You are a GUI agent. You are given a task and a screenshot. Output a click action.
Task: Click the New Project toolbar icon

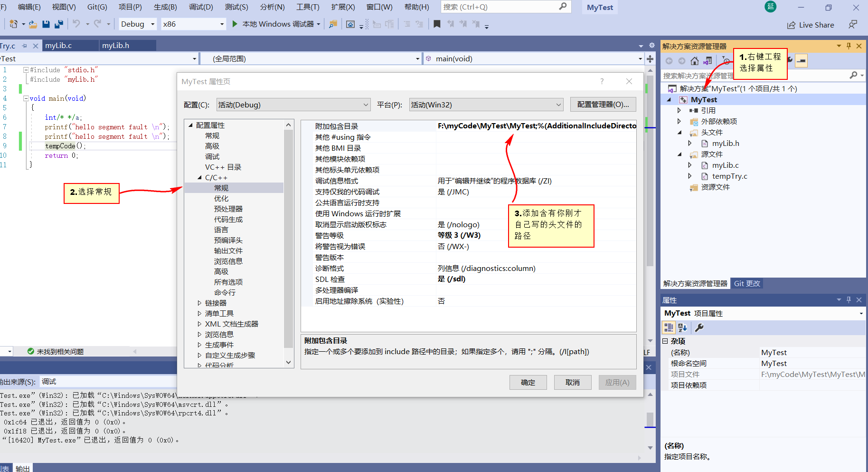13,24
